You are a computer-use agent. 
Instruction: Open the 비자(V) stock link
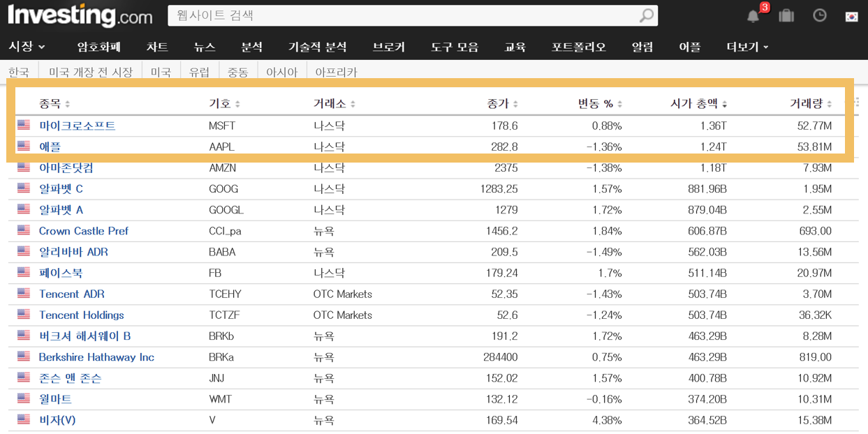pyautogui.click(x=57, y=420)
